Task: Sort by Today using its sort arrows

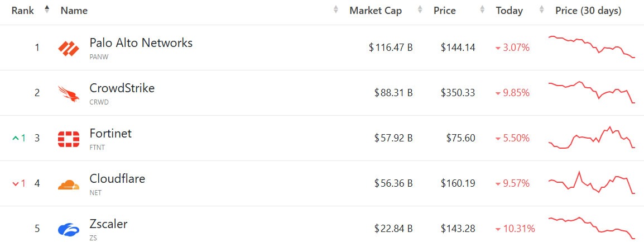Action: [541, 10]
